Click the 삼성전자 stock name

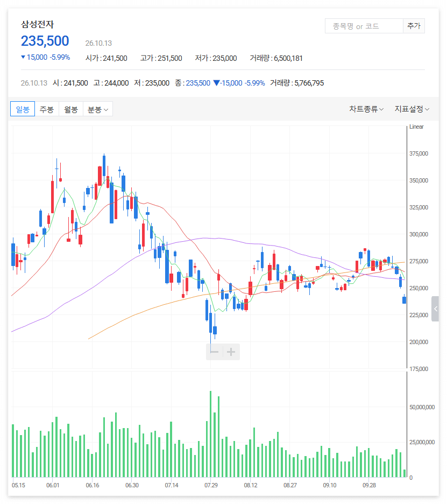point(37,24)
